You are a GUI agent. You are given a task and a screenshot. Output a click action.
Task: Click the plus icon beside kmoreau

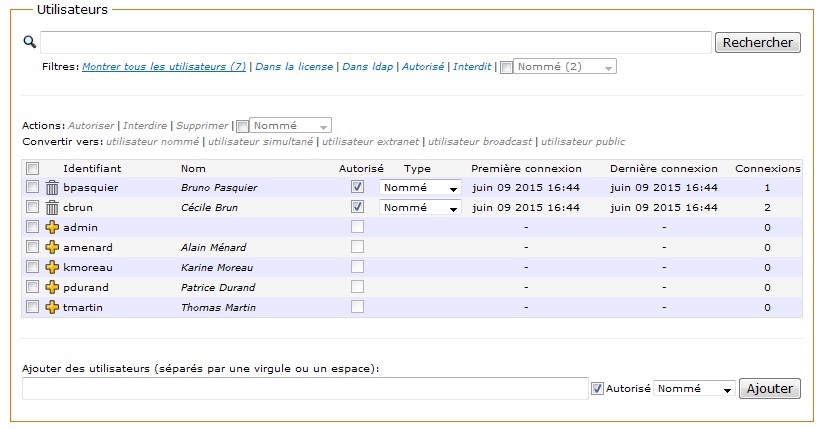point(52,267)
